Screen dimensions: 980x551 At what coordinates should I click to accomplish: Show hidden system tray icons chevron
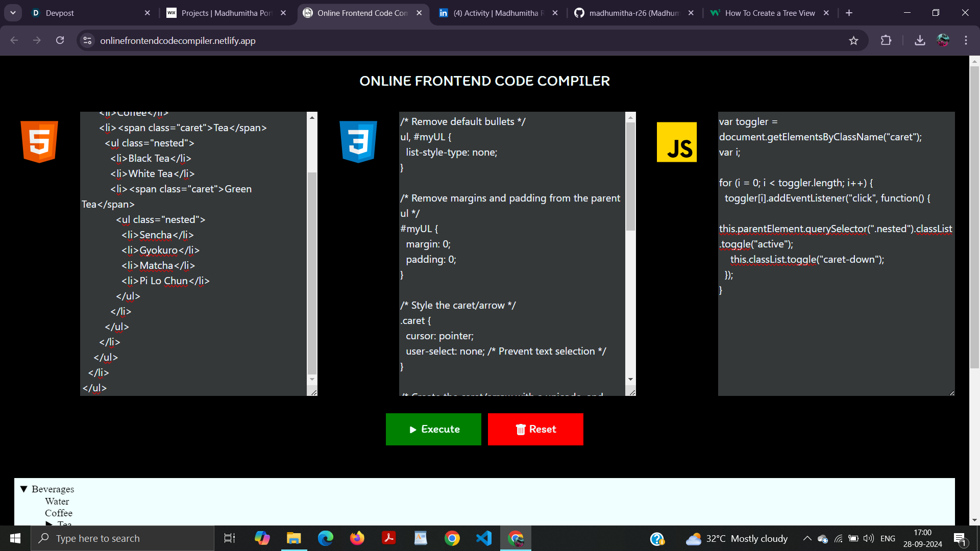tap(807, 538)
